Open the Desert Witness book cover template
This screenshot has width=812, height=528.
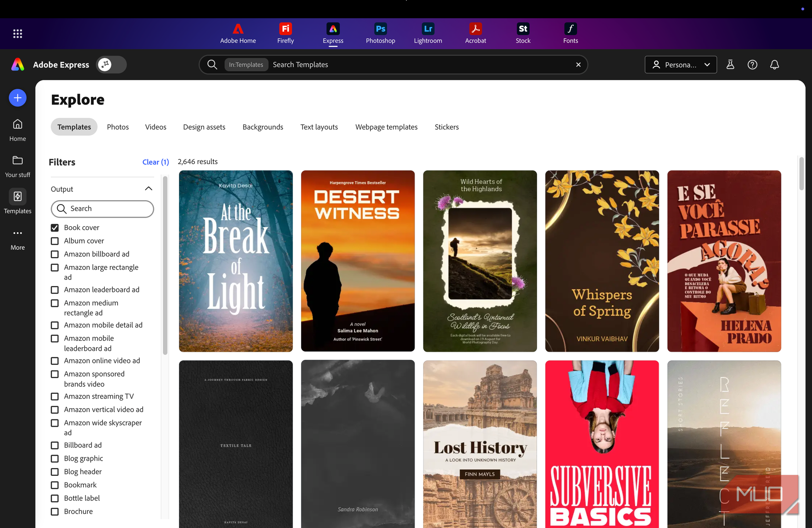pos(358,261)
